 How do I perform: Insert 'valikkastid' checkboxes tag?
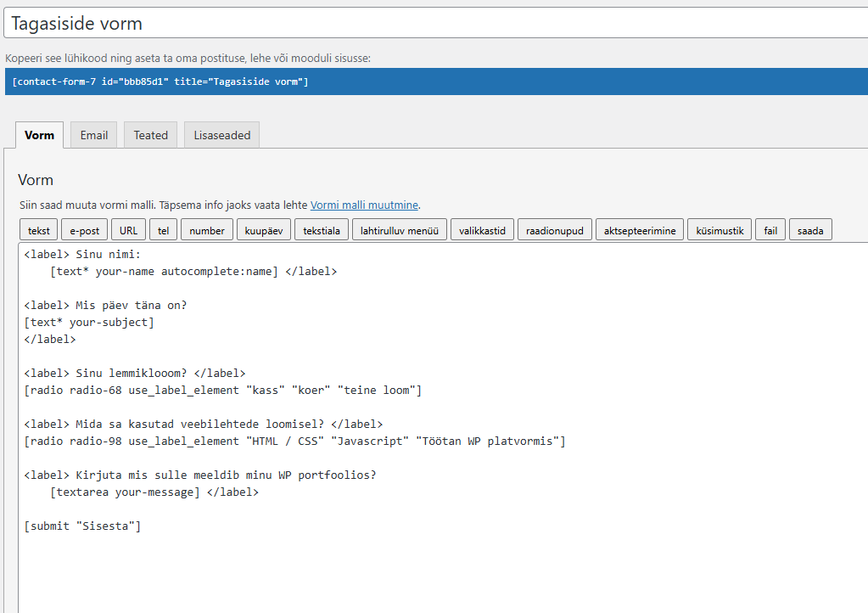click(x=482, y=230)
